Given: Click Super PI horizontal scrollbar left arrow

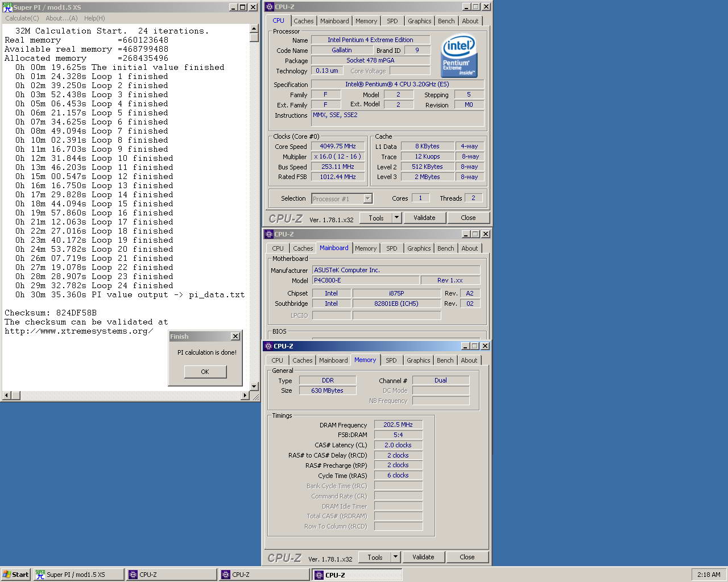Looking at the screenshot, I should tap(7, 395).
